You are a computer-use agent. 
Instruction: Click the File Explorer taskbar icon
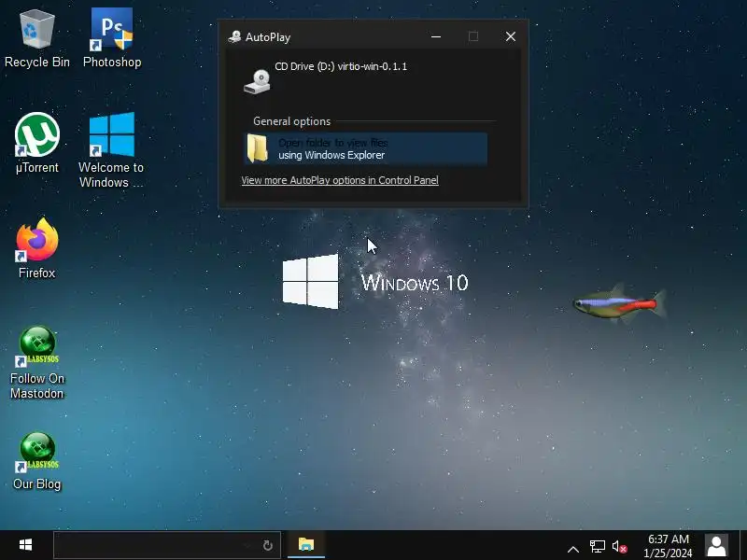pos(306,544)
